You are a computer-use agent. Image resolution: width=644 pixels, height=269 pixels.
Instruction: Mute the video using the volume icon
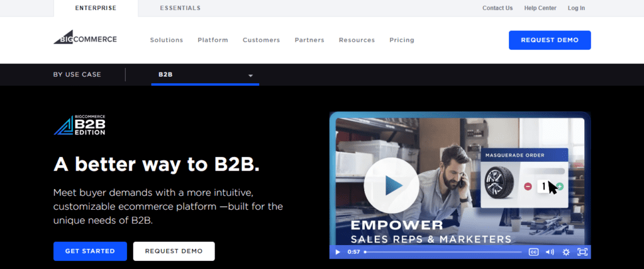pos(550,252)
